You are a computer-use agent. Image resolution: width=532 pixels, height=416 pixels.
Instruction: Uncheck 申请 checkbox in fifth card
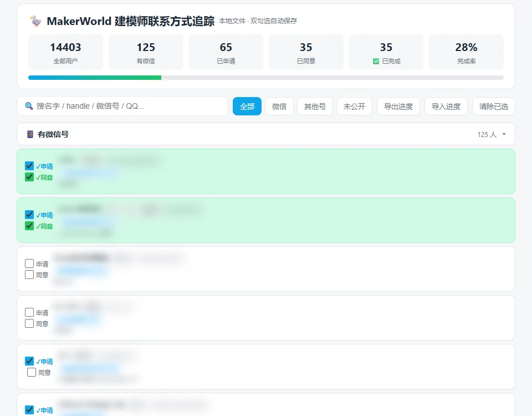click(x=29, y=361)
